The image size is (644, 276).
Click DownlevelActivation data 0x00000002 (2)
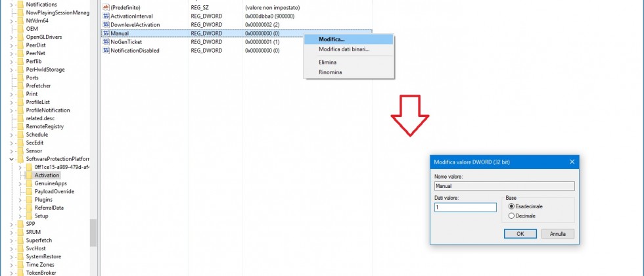[262, 25]
